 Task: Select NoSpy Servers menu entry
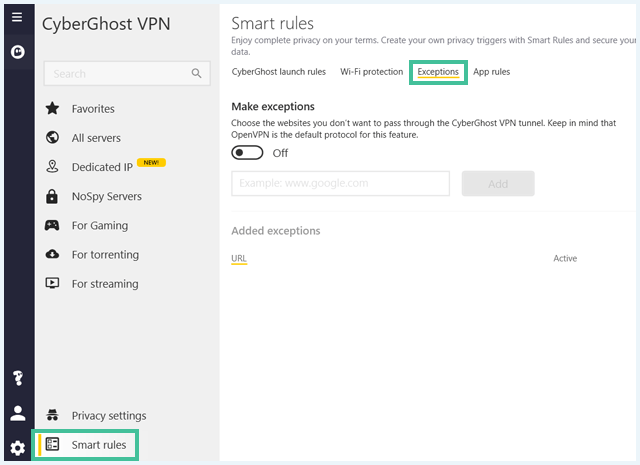coord(107,196)
